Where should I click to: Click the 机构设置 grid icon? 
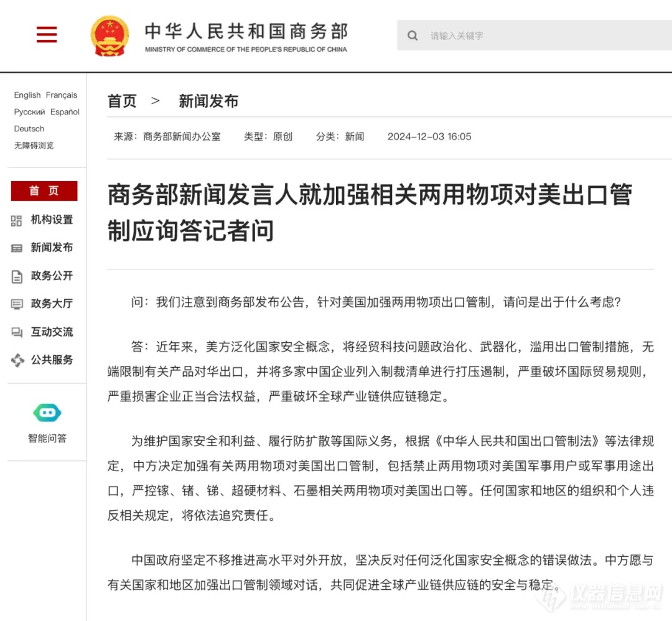[x=16, y=221]
